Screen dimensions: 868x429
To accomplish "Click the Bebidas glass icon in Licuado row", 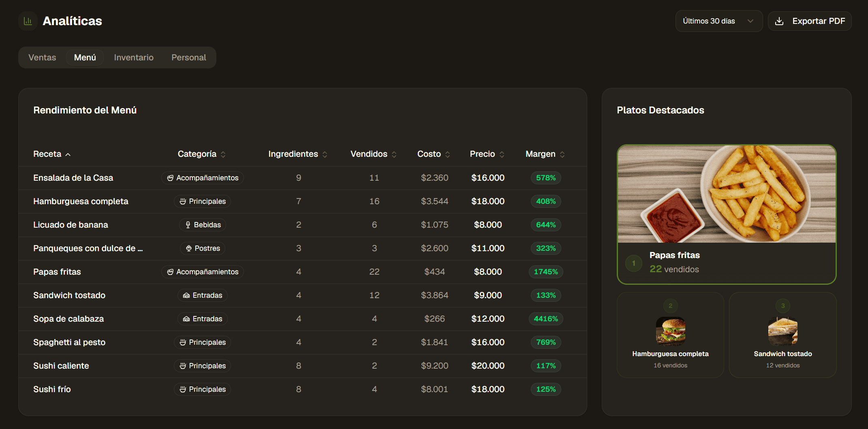I will click(188, 225).
